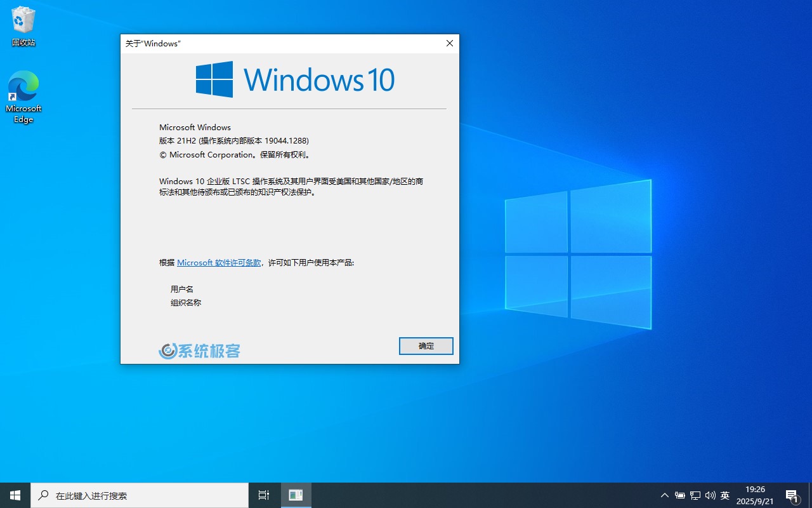Screen dimensions: 812x508
Task: Open the battery power status icon
Action: [680, 495]
